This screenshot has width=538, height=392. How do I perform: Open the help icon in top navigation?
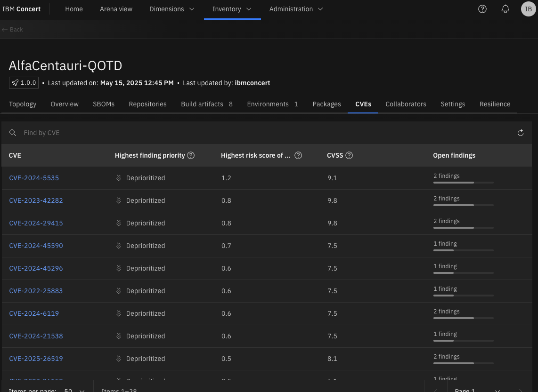click(x=482, y=9)
